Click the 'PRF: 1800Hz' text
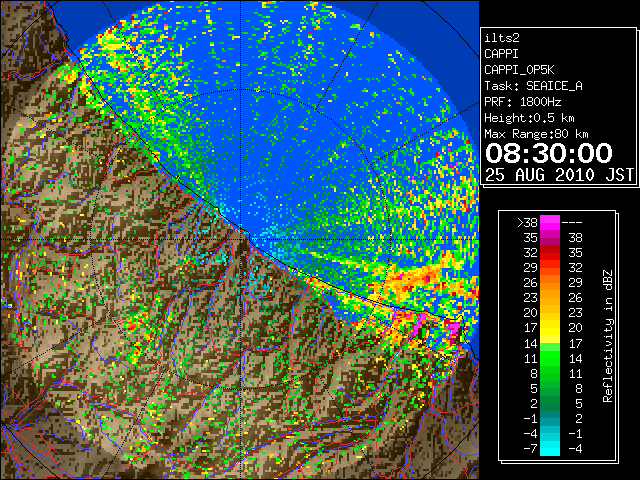 (523, 102)
